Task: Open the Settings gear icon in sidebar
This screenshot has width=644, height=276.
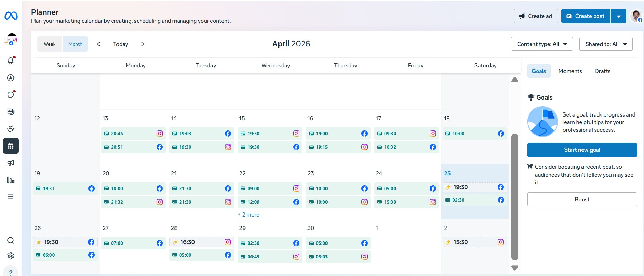Action: 11,256
